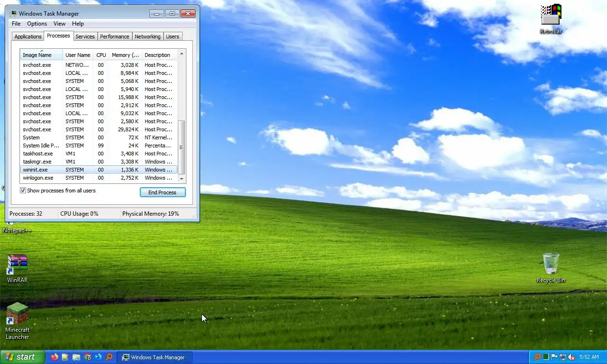Launch Notepad++ from the quick launch bar

(65, 357)
